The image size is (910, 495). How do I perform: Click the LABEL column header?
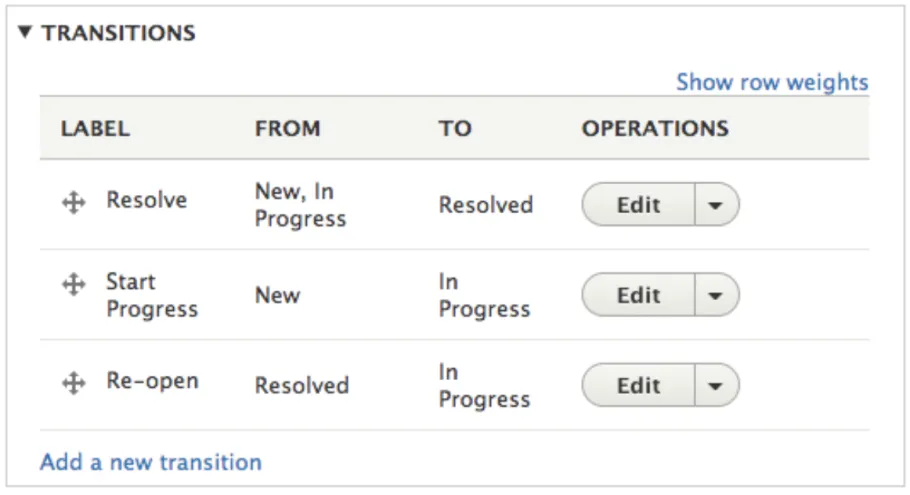pos(95,128)
